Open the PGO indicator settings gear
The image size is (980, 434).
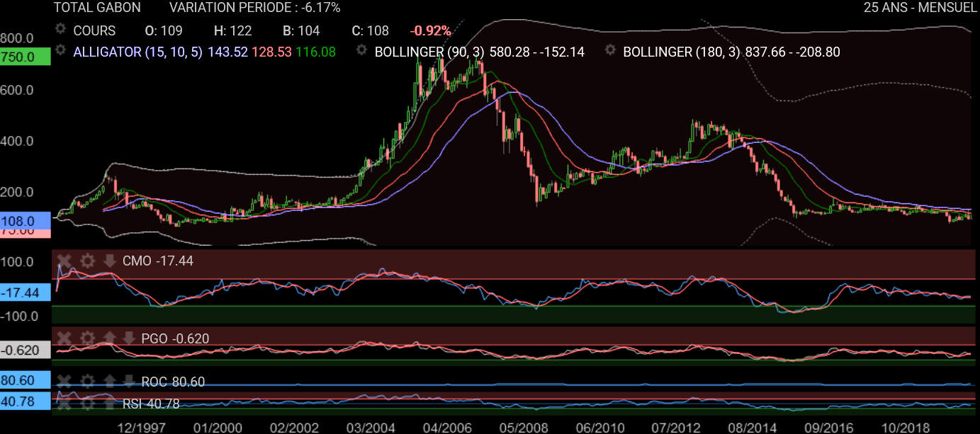[87, 338]
